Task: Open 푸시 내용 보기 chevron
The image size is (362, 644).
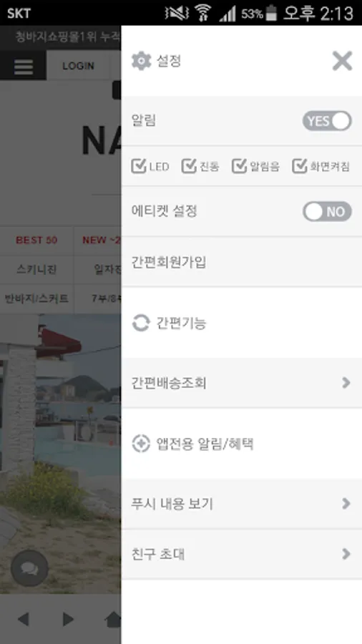Action: [346, 504]
